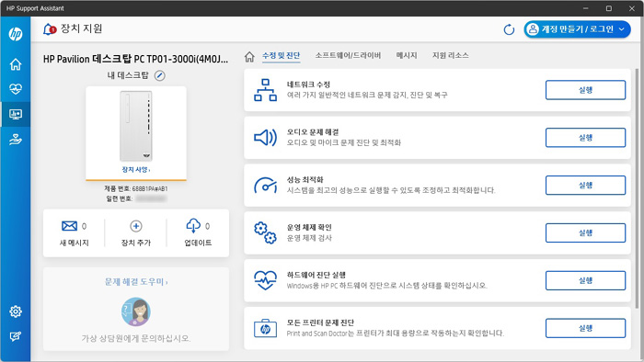This screenshot has height=362, width=644.
Task: Click the virtual agent avatar
Action: point(136,311)
